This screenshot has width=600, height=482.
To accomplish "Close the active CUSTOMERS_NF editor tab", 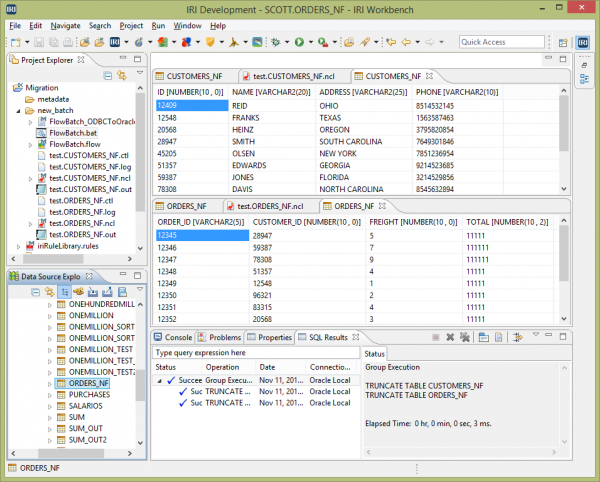I will tap(429, 76).
